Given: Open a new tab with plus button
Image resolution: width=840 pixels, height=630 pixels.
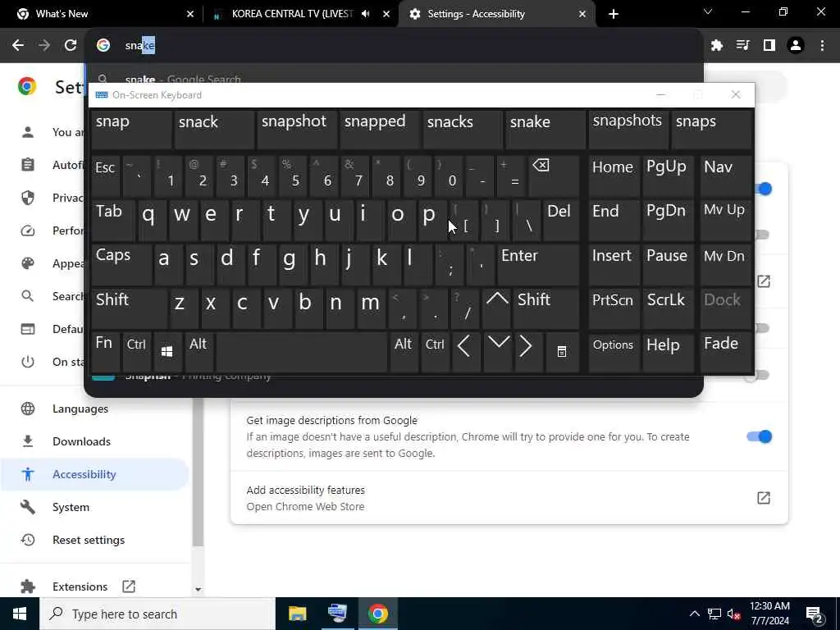Looking at the screenshot, I should click(614, 14).
